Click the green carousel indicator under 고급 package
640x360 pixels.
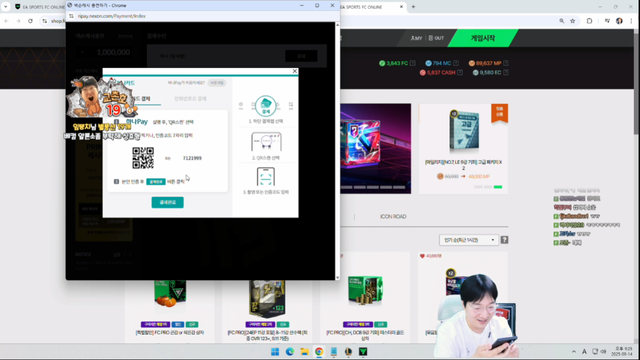[x=498, y=187]
